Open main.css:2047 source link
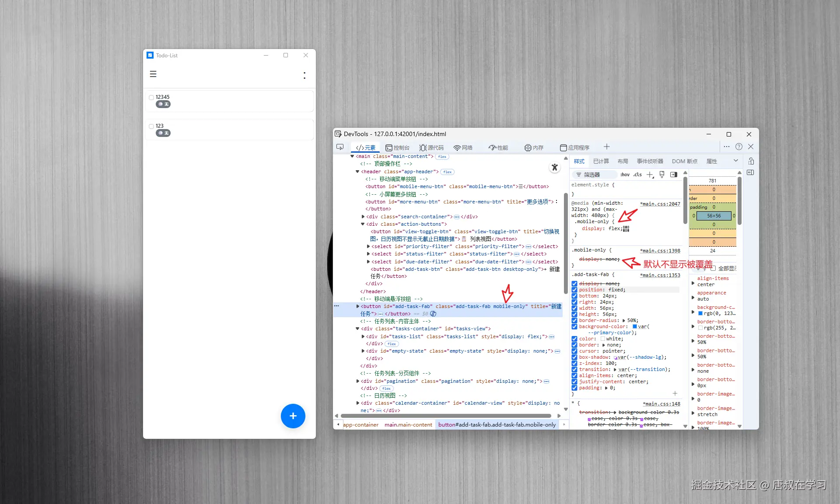Viewport: 840px width, 504px height. click(660, 204)
